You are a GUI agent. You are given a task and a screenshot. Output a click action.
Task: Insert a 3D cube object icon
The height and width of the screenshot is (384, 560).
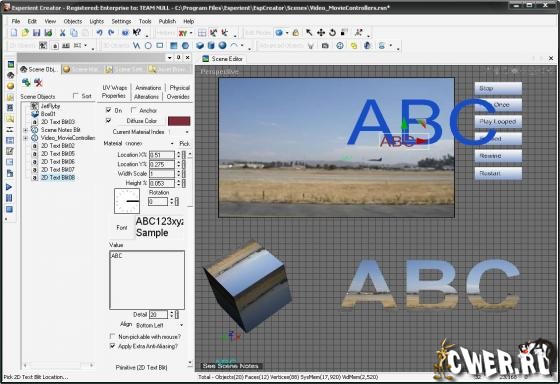[x=200, y=46]
